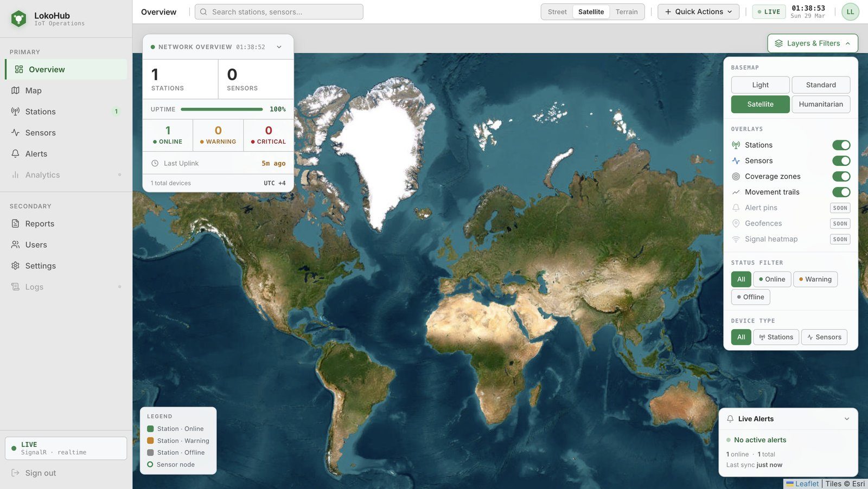Click the LIVE SignalR realtime status card
Viewport: 868px width, 489px height.
click(x=66, y=448)
